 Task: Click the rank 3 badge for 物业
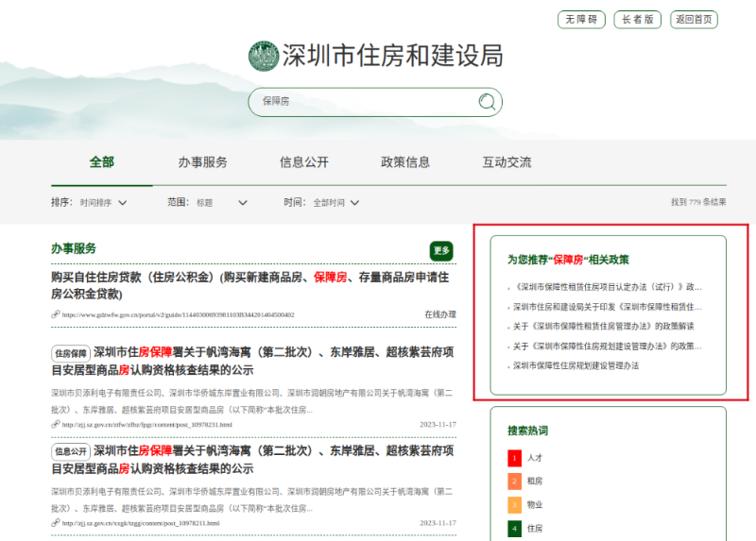coord(514,505)
